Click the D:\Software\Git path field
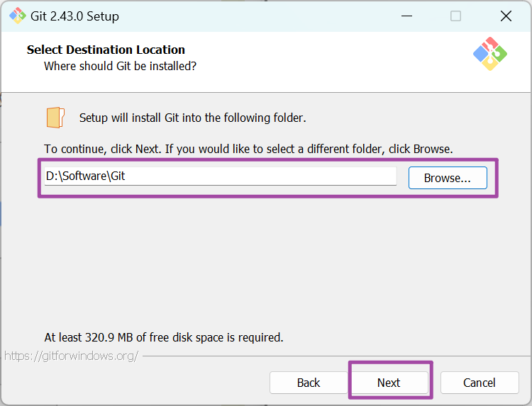Image resolution: width=532 pixels, height=406 pixels. click(220, 176)
